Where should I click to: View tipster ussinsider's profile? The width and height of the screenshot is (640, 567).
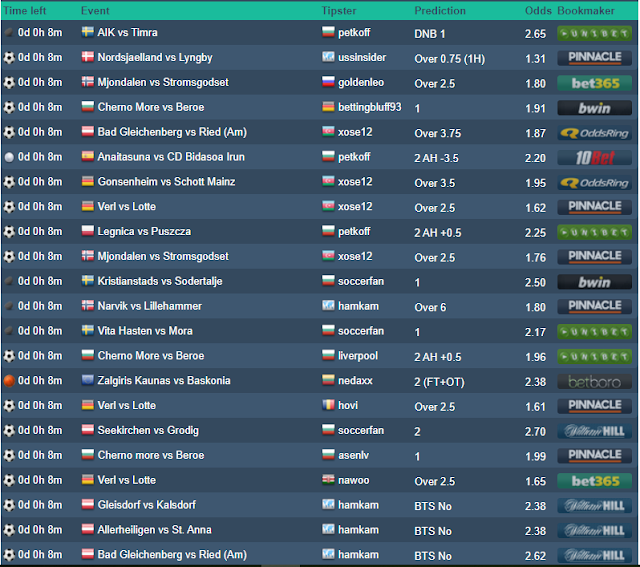tap(362, 58)
